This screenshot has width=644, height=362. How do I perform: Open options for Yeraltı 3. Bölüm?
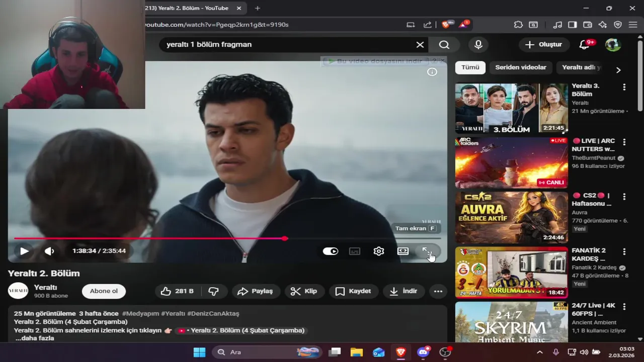624,87
